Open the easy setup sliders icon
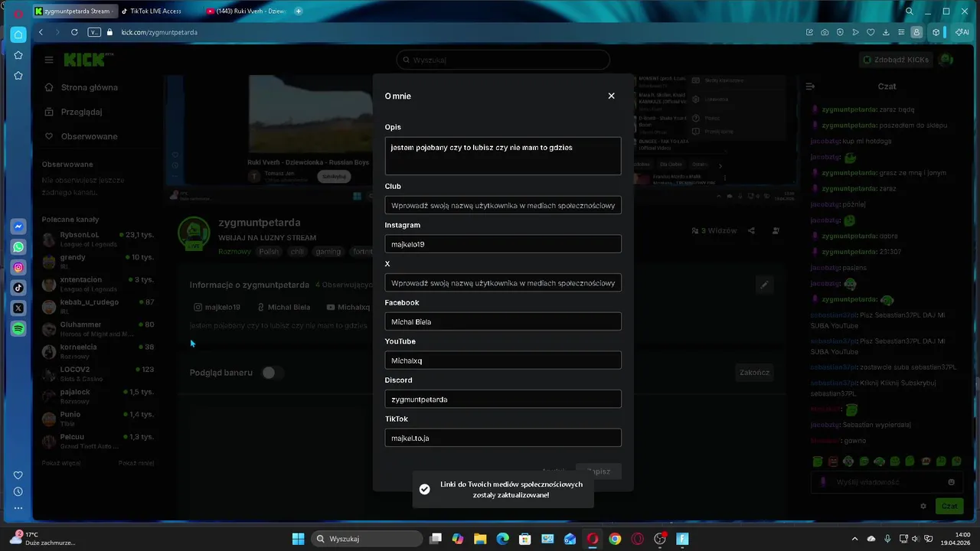The height and width of the screenshot is (551, 980). [901, 32]
